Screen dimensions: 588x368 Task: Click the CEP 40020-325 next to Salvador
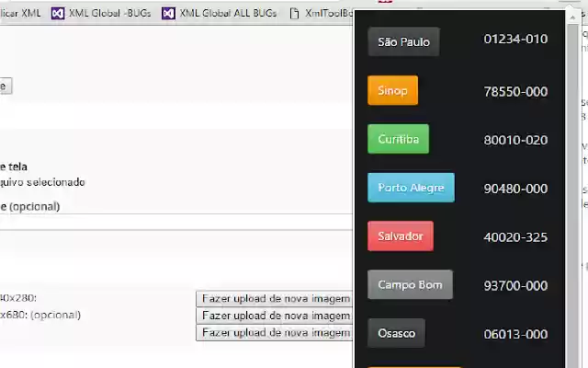(515, 237)
